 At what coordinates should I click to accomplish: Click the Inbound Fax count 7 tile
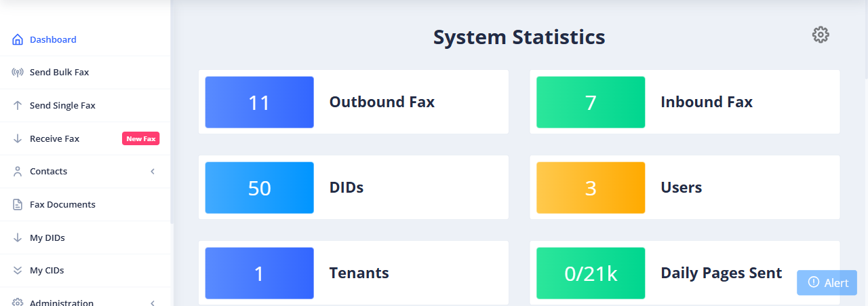[x=591, y=102]
